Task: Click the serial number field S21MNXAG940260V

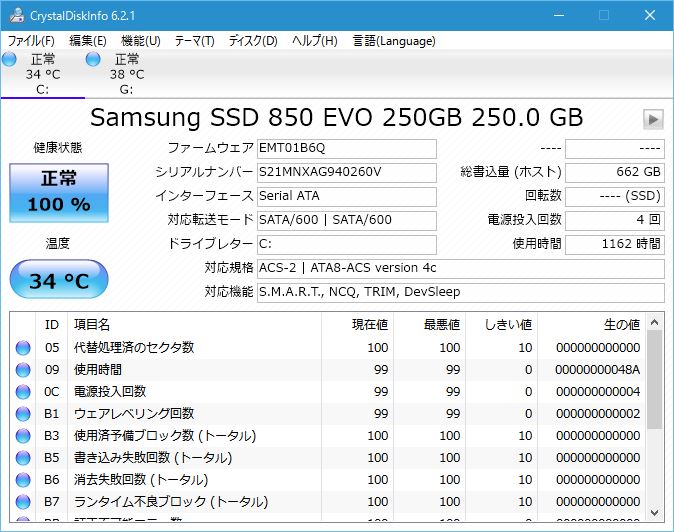Action: pos(346,173)
